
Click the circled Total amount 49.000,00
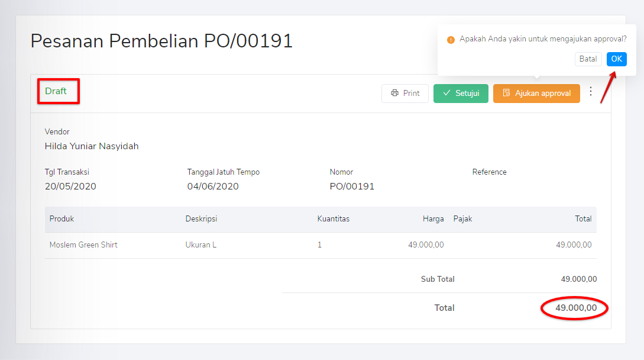[575, 308]
